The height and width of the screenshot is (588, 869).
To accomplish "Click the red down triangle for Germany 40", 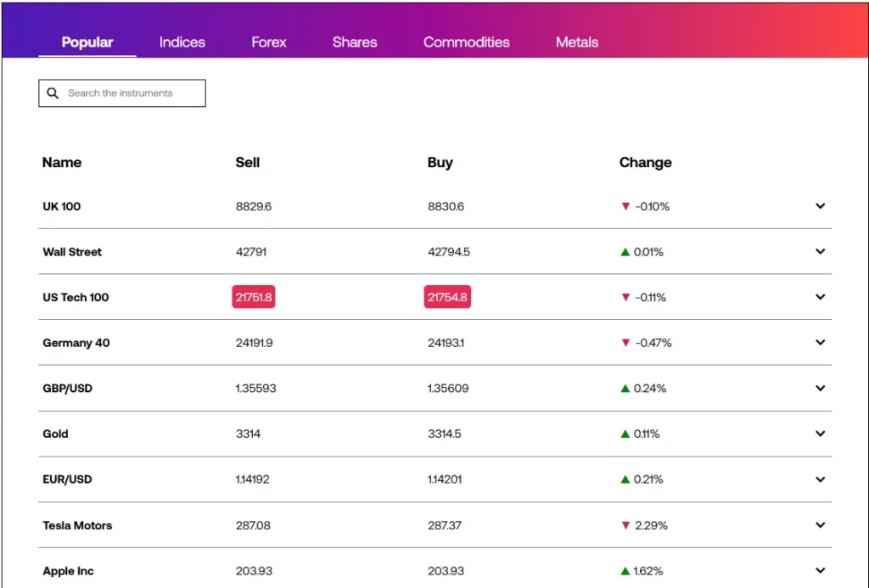I will pyautogui.click(x=626, y=343).
